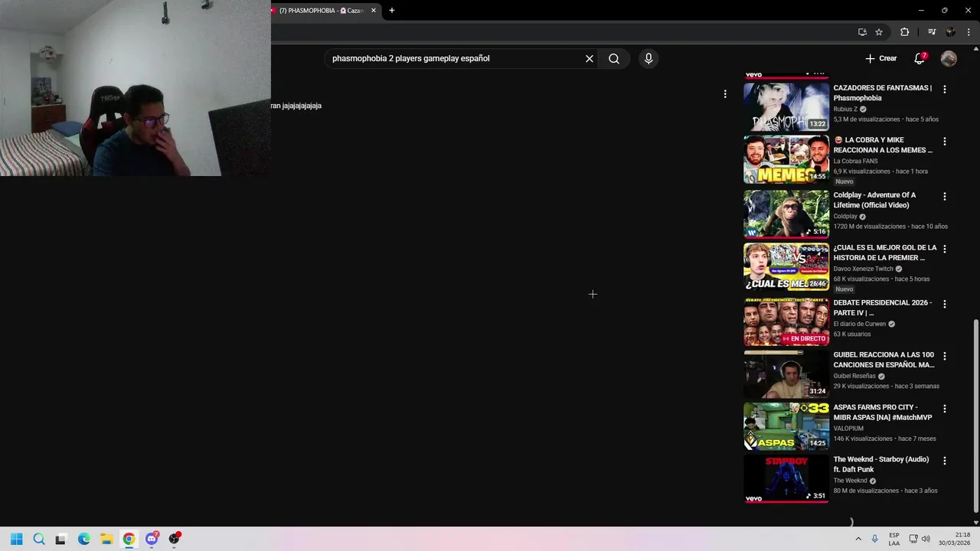Bookmark this page with the star icon
The height and width of the screenshot is (551, 980).
point(879,32)
